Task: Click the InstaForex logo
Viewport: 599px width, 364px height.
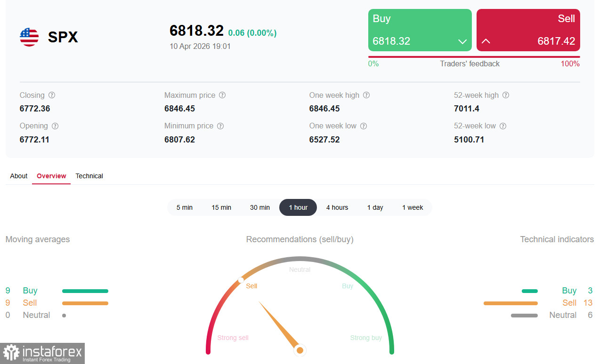Action: [42, 353]
